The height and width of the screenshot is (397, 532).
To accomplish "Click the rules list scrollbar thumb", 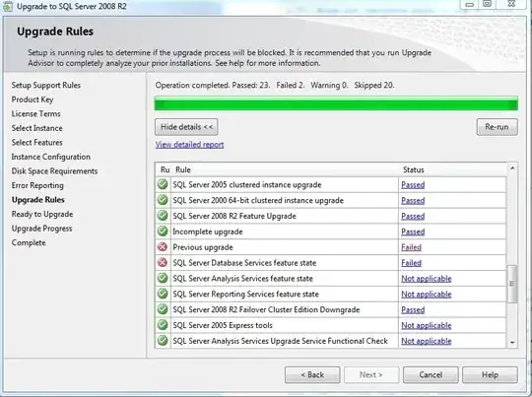I will [x=512, y=284].
